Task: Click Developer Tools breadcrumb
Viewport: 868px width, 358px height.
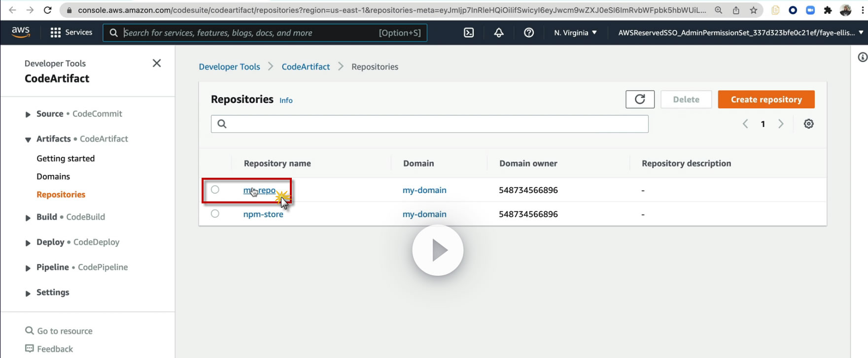Action: point(229,66)
